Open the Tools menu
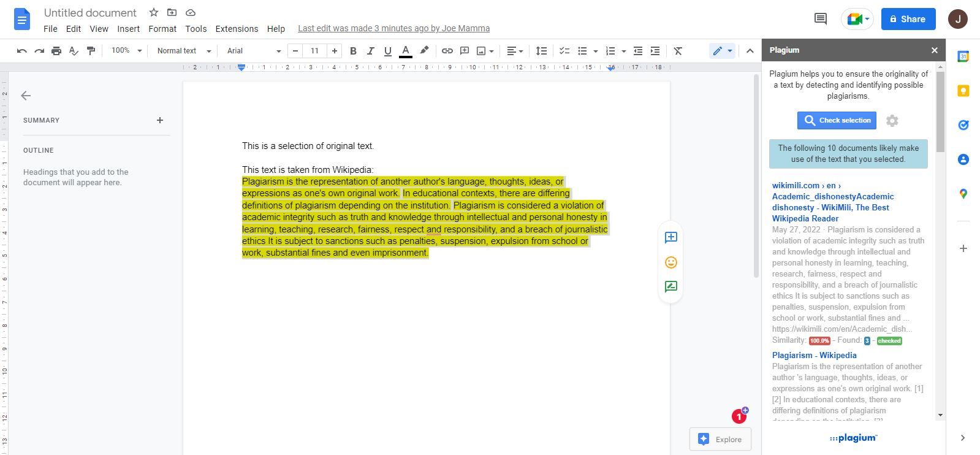980x455 pixels. [x=196, y=29]
